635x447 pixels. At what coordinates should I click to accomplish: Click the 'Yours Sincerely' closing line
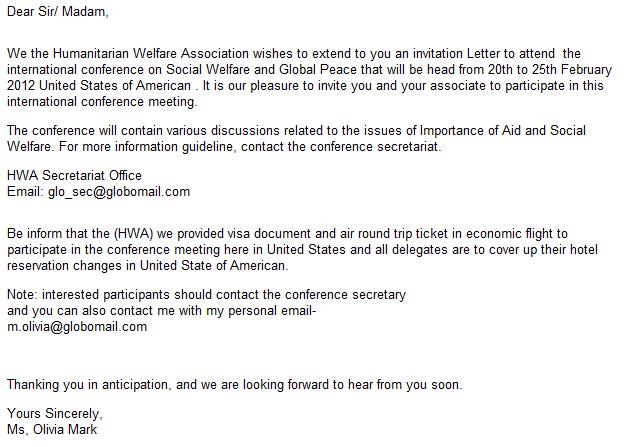[x=55, y=413]
